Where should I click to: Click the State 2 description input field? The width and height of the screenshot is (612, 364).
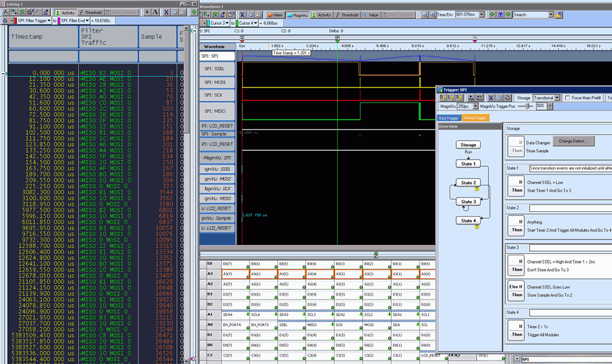click(571, 208)
